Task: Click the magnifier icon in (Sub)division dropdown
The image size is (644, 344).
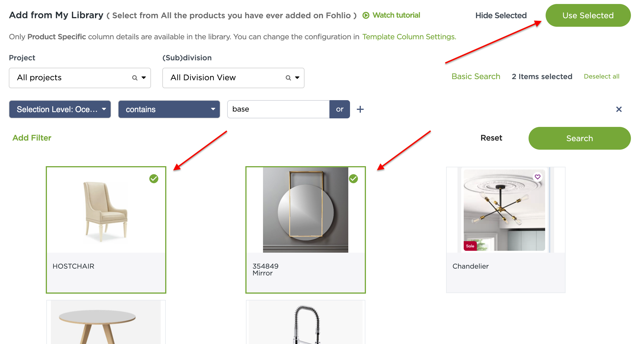Action: [x=288, y=78]
